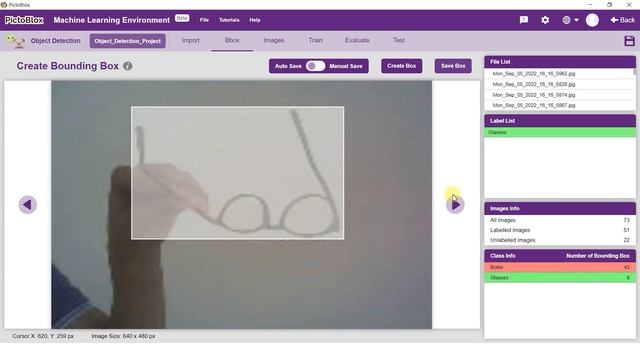
Task: Open the File menu
Action: (x=204, y=20)
